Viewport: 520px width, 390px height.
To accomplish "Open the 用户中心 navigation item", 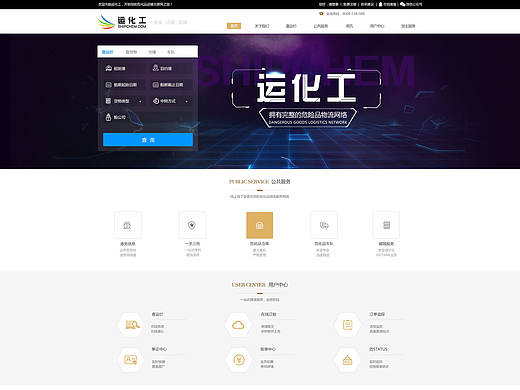I will pyautogui.click(x=377, y=26).
